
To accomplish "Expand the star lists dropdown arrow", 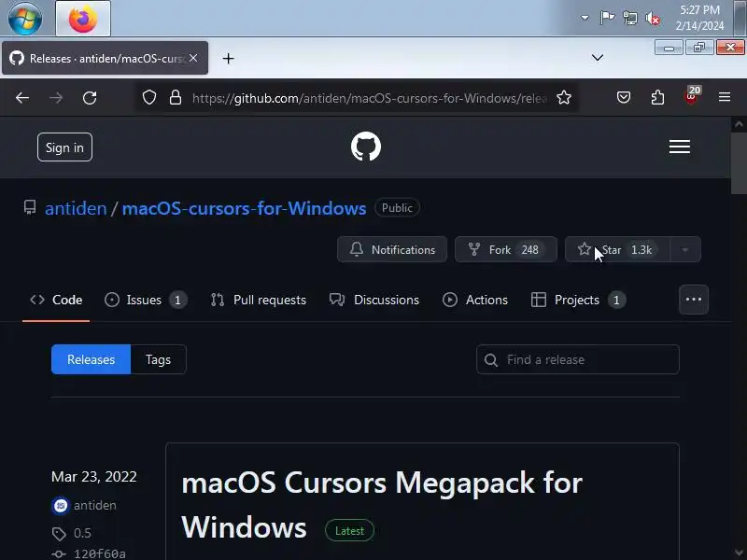I will point(685,249).
